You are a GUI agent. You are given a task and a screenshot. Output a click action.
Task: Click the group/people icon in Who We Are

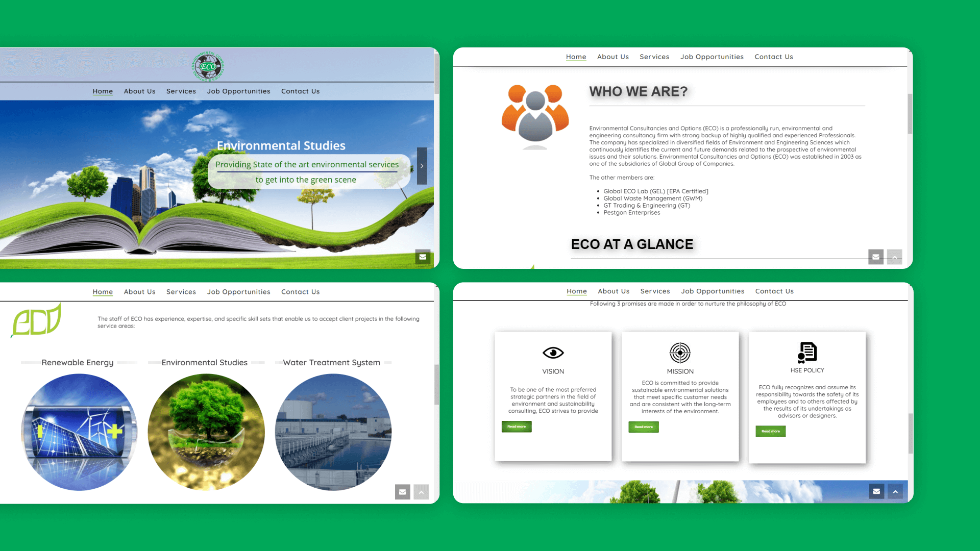535,114
